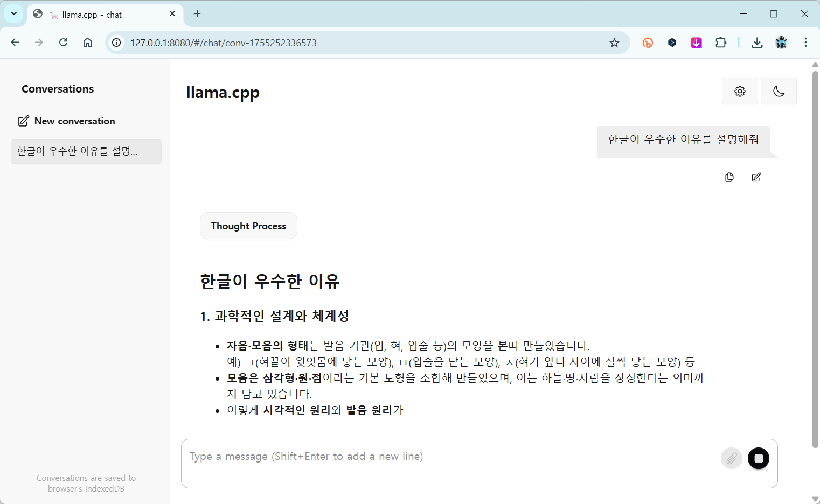820x504 pixels.
Task: Click the page vertical scrollbar
Action: 815,258
